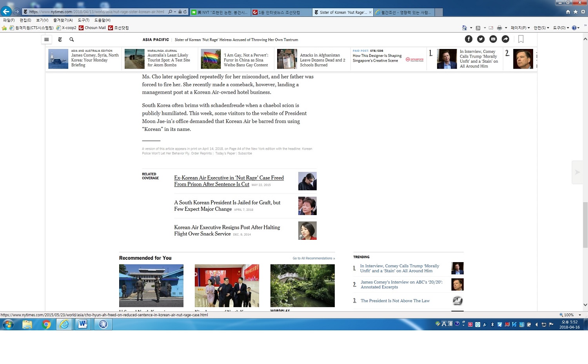This screenshot has height=364, width=588.
Task: Open the zoom level 100% dropdown
Action: (x=580, y=315)
